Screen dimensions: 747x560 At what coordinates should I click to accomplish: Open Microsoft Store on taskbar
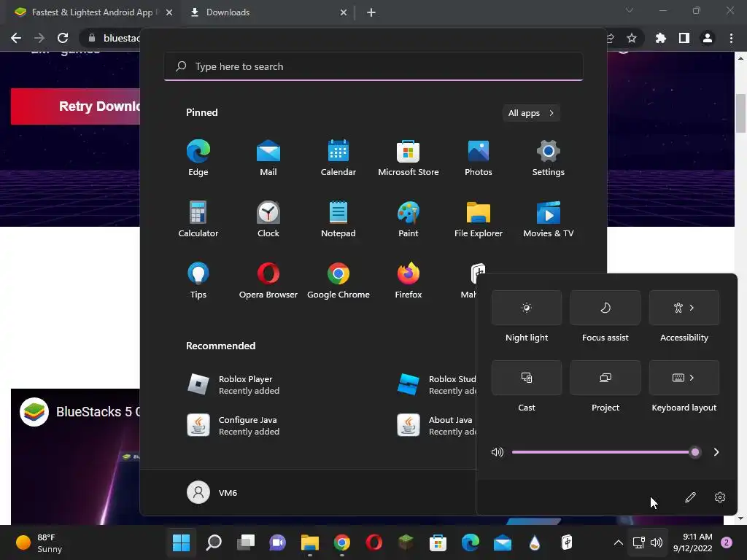[x=438, y=542]
